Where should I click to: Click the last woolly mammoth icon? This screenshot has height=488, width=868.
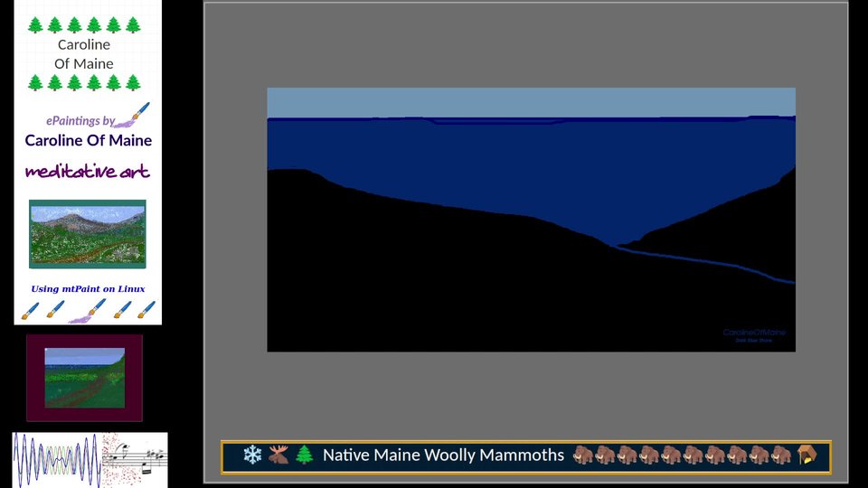pyautogui.click(x=781, y=455)
